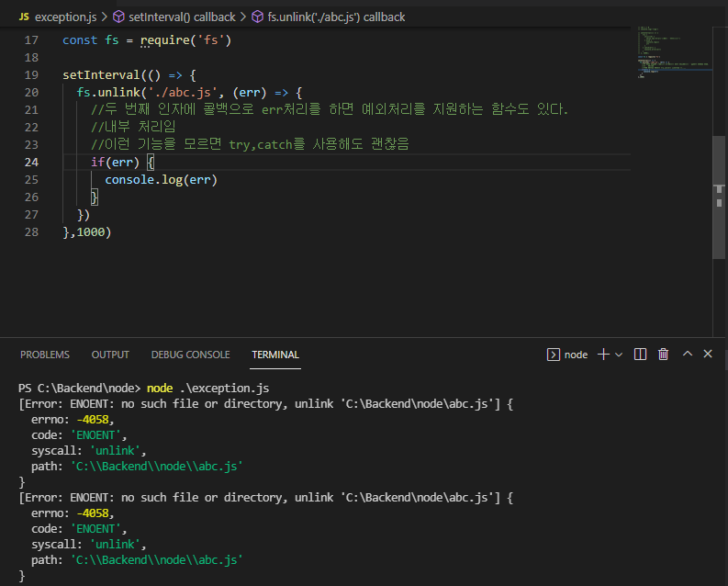Click the require('fs') call on line 17

185,40
